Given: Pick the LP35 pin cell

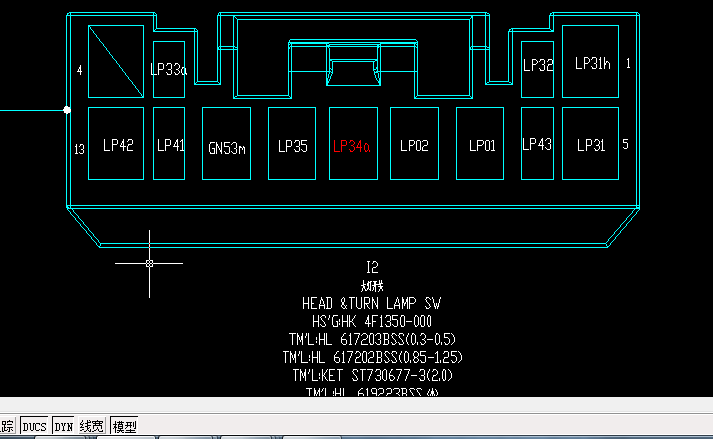Looking at the screenshot, I should (x=292, y=146).
